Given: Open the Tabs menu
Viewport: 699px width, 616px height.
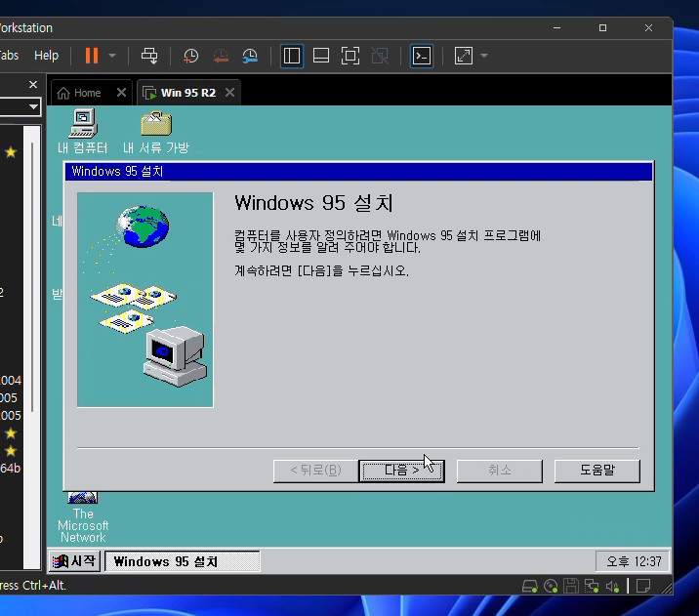Looking at the screenshot, I should [9, 56].
